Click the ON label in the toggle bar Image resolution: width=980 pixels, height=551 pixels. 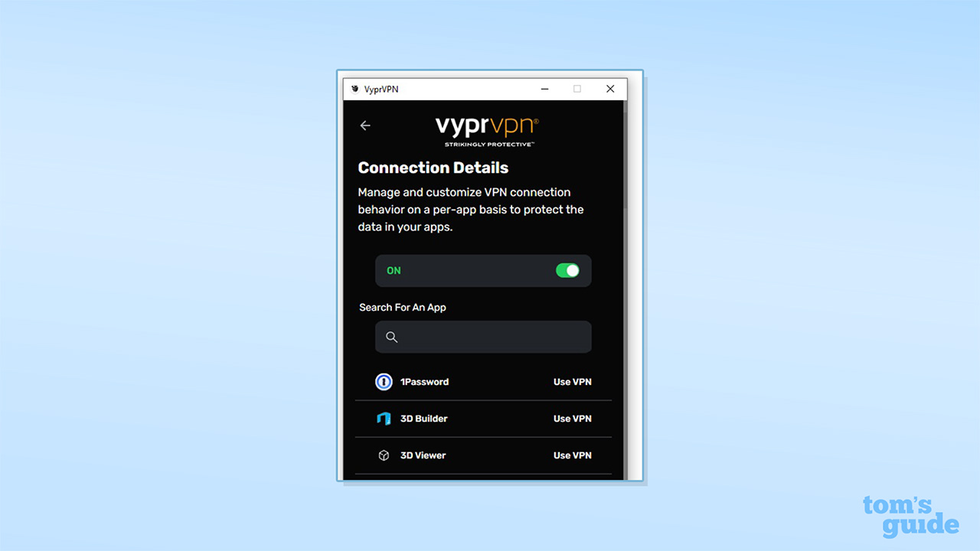pos(394,271)
